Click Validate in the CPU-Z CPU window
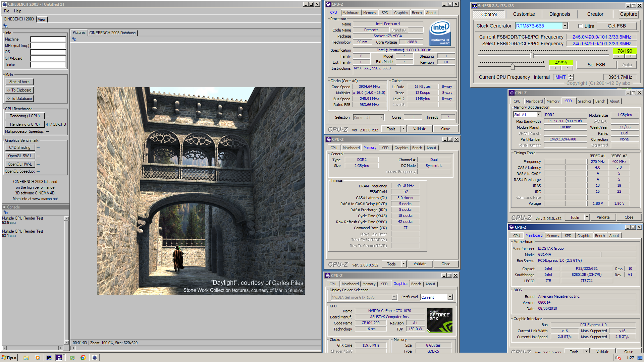This screenshot has height=362, width=644. pos(420,129)
